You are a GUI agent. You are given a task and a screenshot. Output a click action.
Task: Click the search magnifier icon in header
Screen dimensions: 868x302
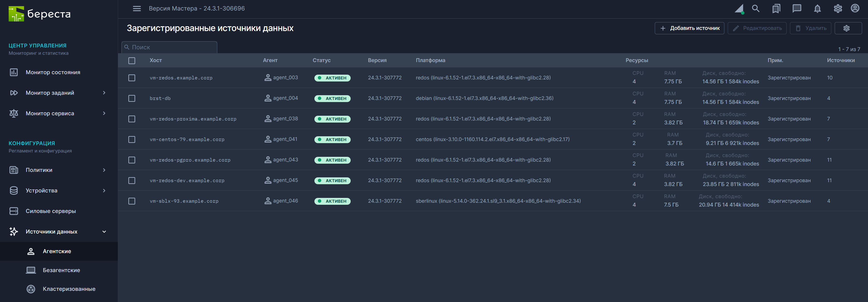(x=755, y=8)
